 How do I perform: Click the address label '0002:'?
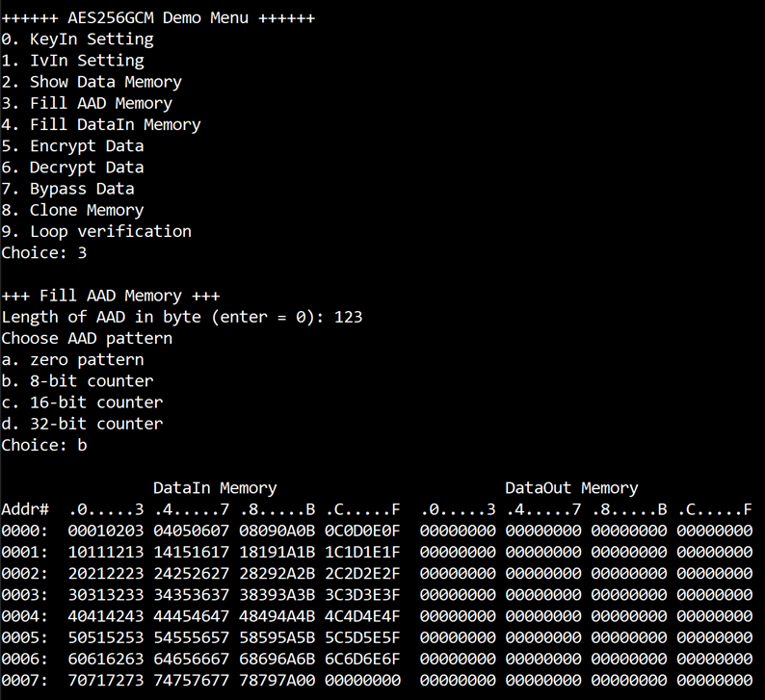[25, 574]
